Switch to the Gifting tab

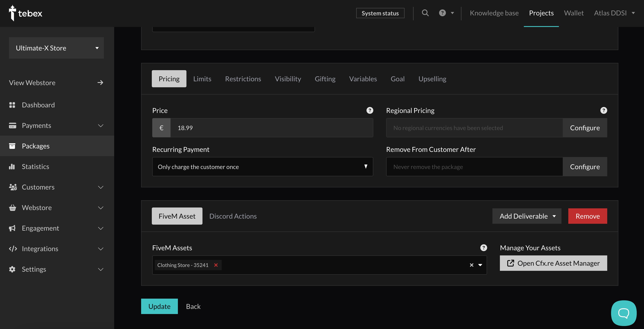(325, 79)
